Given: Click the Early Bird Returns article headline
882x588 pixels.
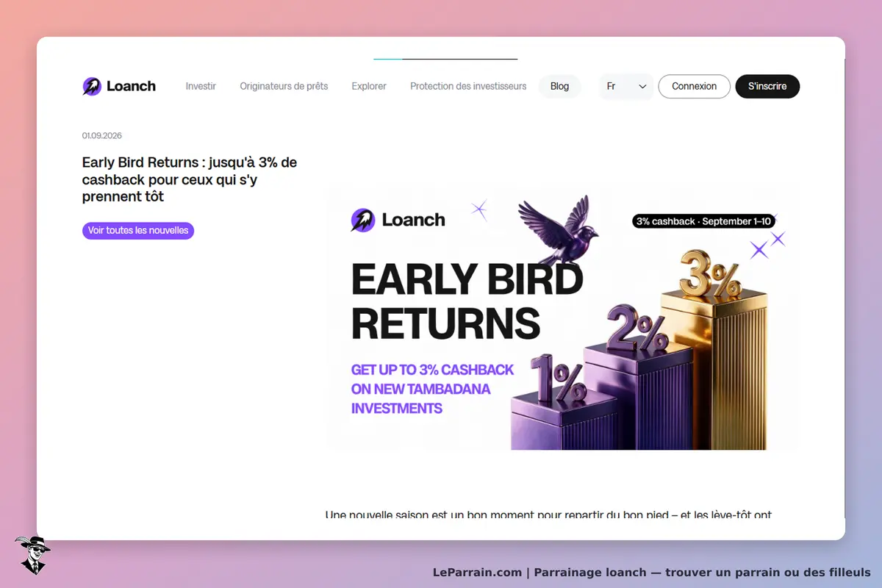Looking at the screenshot, I should click(190, 179).
